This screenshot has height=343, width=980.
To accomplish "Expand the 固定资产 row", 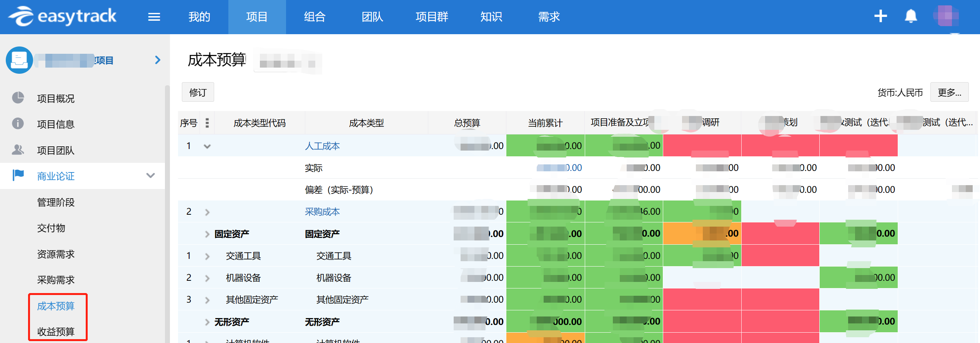I will coord(207,234).
